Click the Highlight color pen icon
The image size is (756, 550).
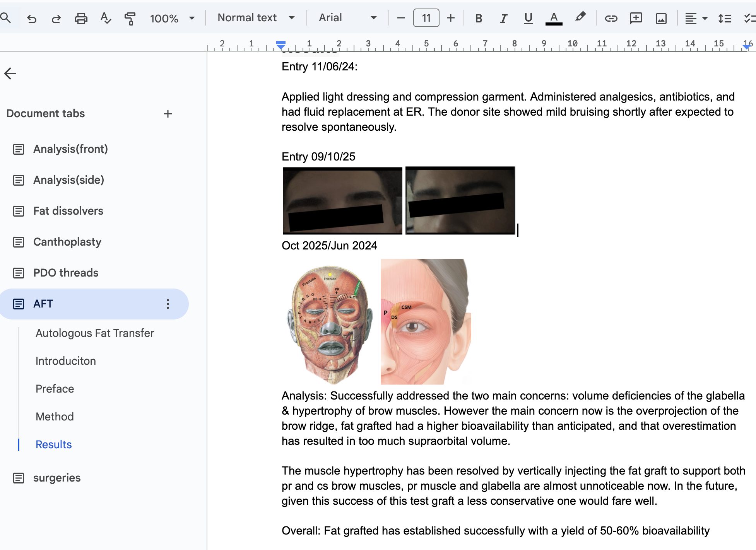click(x=580, y=17)
